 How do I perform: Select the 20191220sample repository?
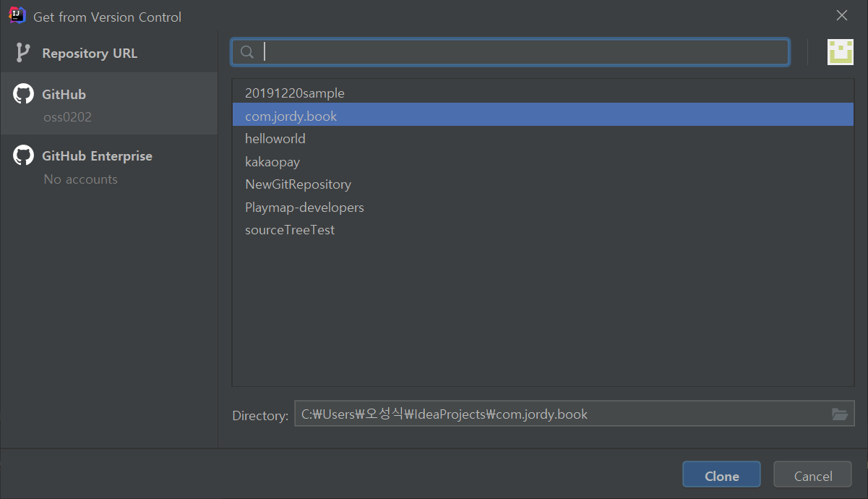point(543,93)
